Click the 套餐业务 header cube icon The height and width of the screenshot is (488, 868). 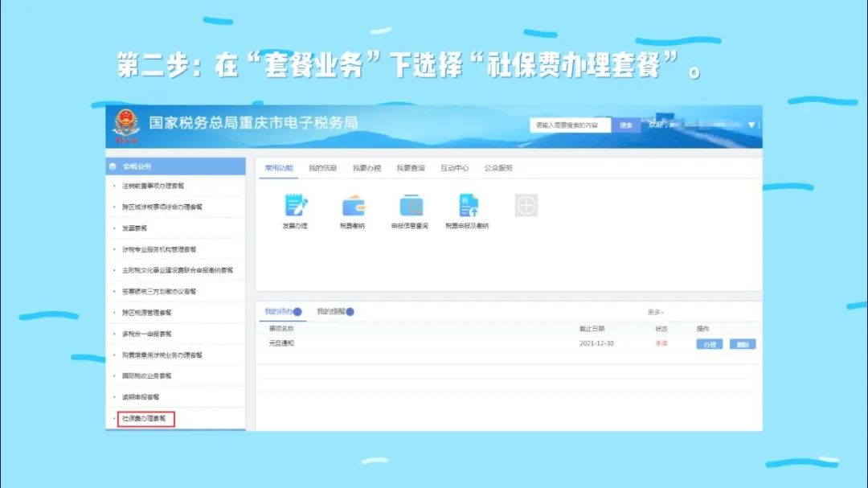pos(113,166)
